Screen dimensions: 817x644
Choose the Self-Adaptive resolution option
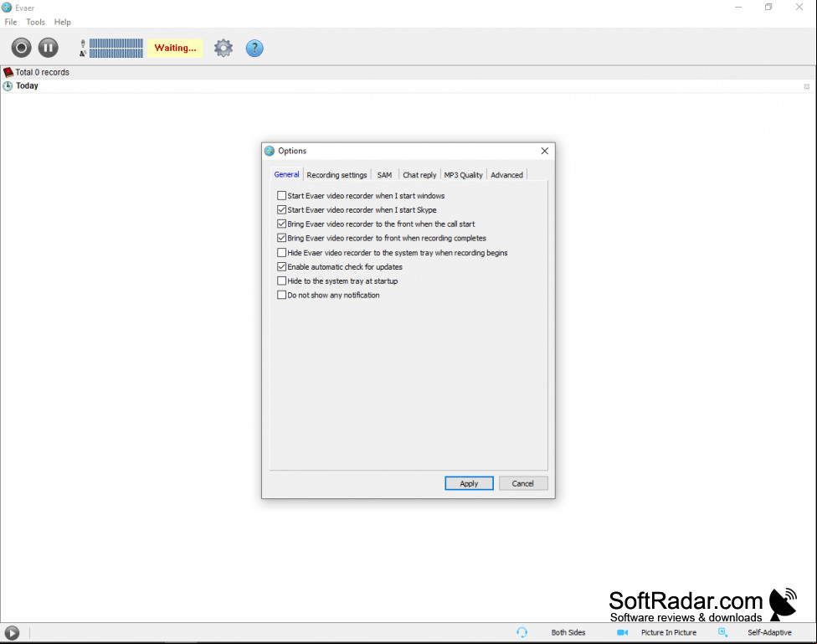pyautogui.click(x=769, y=632)
